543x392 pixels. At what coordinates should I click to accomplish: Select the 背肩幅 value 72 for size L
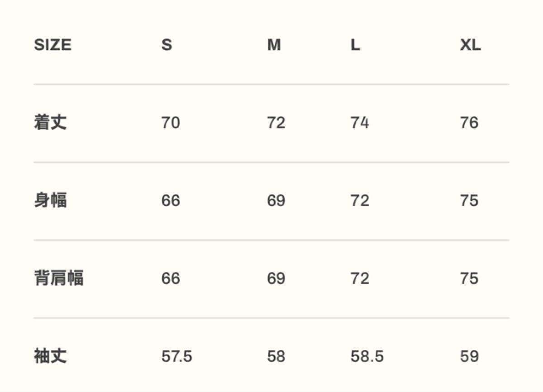coord(360,278)
